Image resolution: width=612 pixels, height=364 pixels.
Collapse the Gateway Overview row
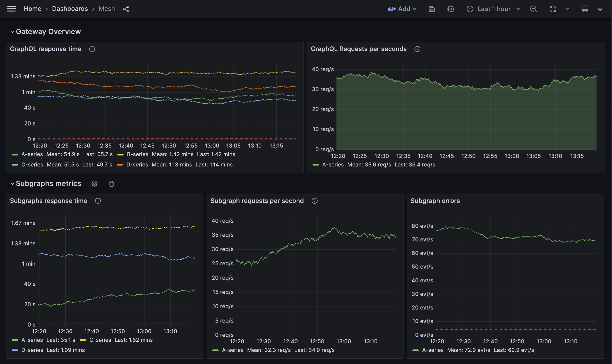coord(12,32)
